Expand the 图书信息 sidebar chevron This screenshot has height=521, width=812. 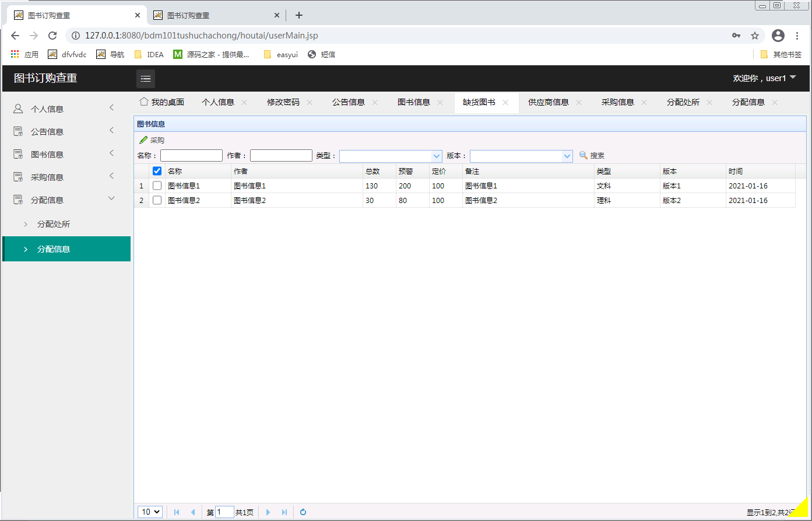point(112,153)
